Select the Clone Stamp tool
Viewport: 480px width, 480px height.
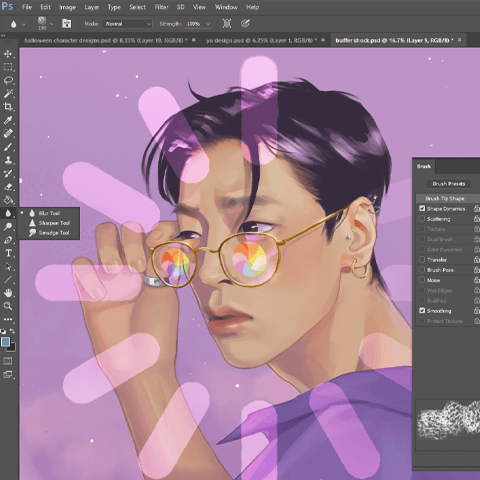[x=8, y=160]
